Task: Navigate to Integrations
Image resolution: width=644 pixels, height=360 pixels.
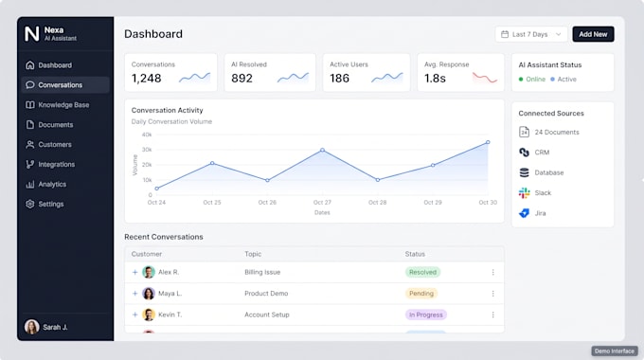Action: coord(65,165)
